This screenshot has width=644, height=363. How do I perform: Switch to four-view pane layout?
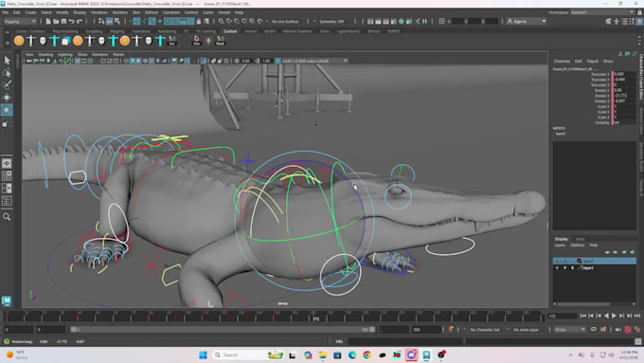point(7,176)
